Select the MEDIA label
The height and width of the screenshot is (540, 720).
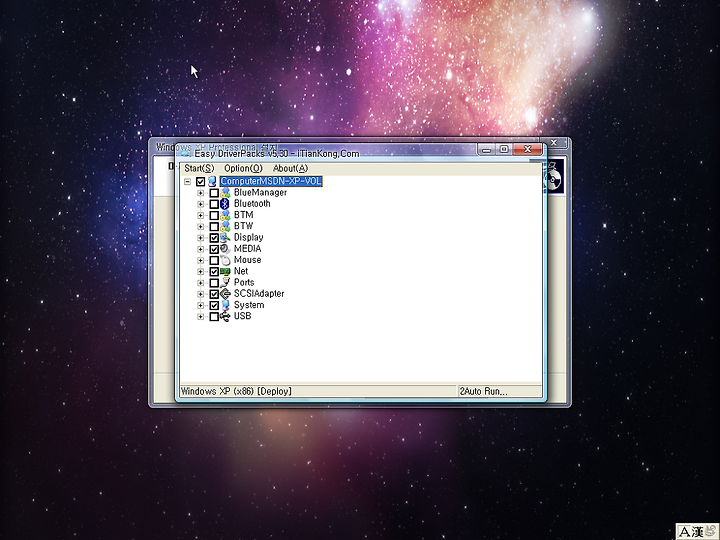(248, 249)
